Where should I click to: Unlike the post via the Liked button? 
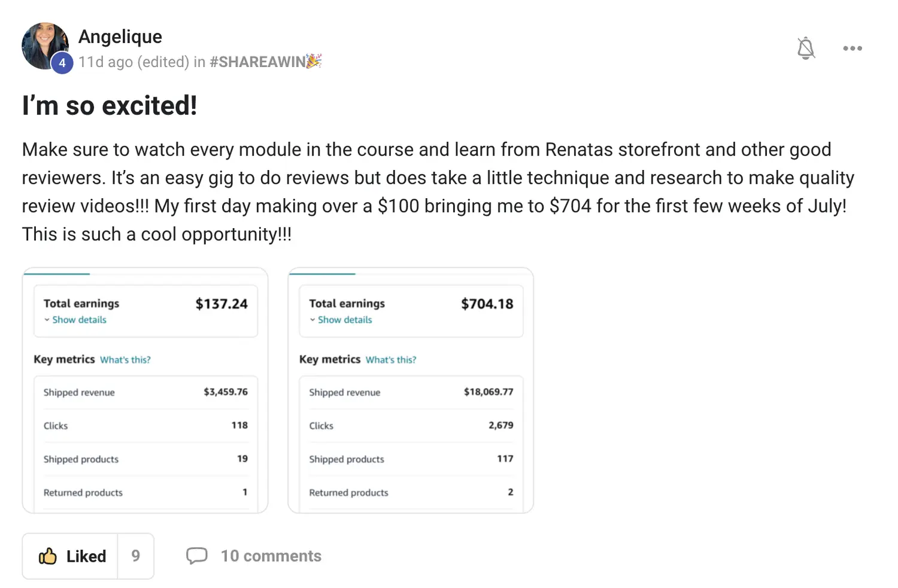(72, 556)
